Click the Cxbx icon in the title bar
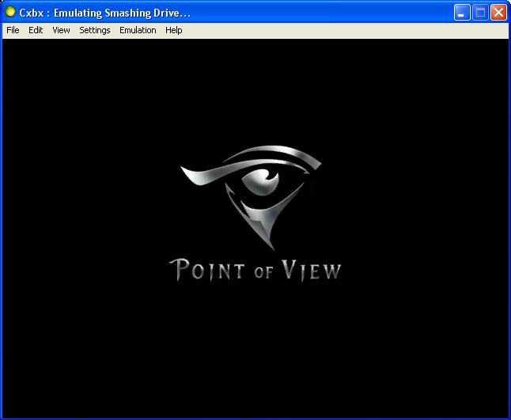 (10, 12)
